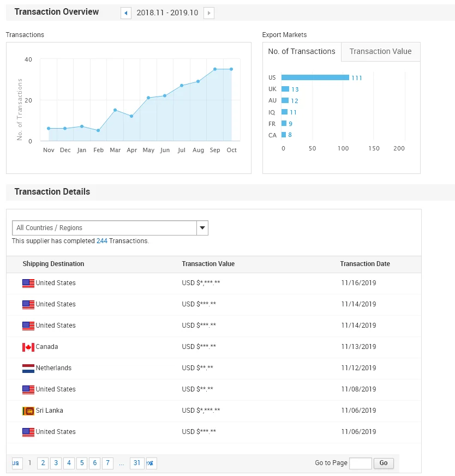Expand the country filter dropdown arrow
The height and width of the screenshot is (476, 455).
[202, 228]
